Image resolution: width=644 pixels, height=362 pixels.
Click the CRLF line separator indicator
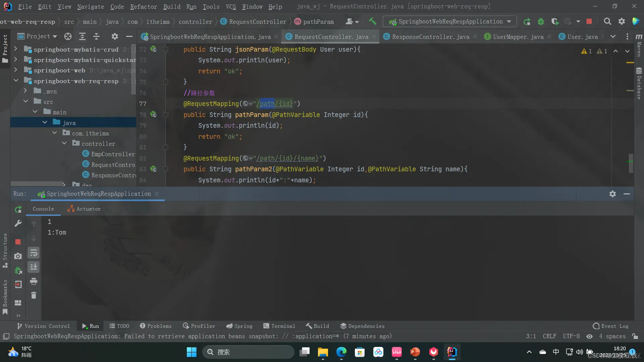549,336
